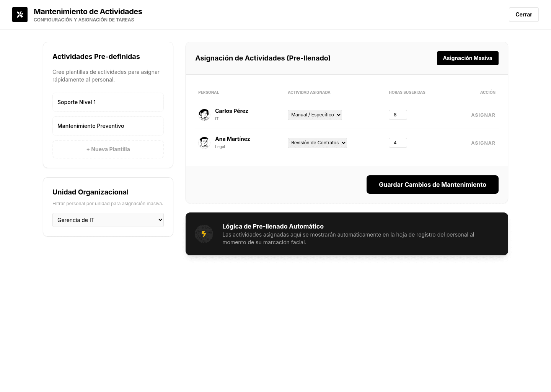Open Carlos Pérez's activity dropdown

(x=315, y=115)
